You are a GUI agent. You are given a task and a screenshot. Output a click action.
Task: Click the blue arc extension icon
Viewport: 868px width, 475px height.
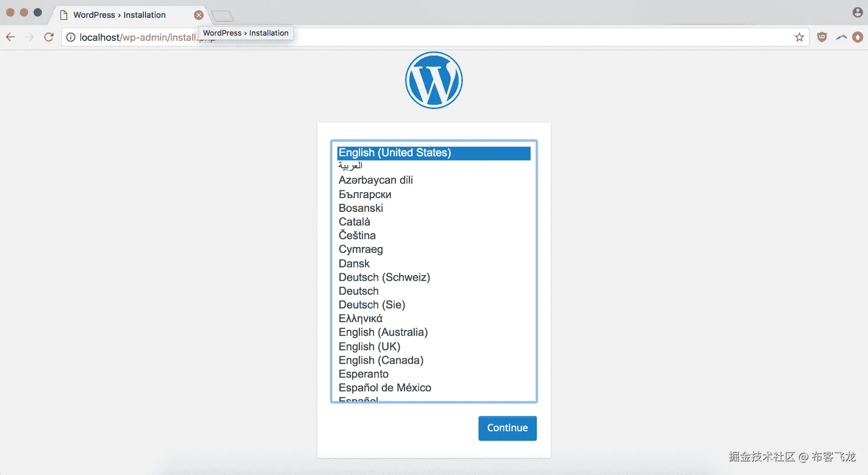(x=841, y=37)
